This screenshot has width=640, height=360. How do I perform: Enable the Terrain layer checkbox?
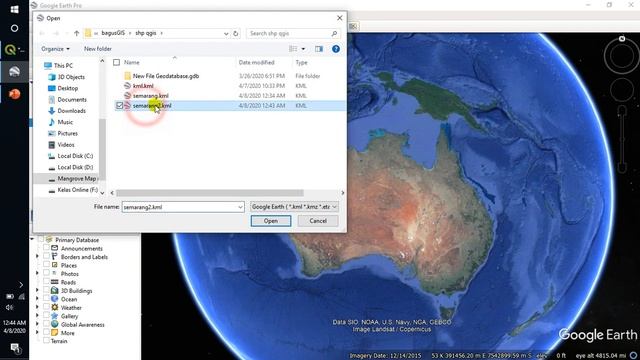pos(46,341)
